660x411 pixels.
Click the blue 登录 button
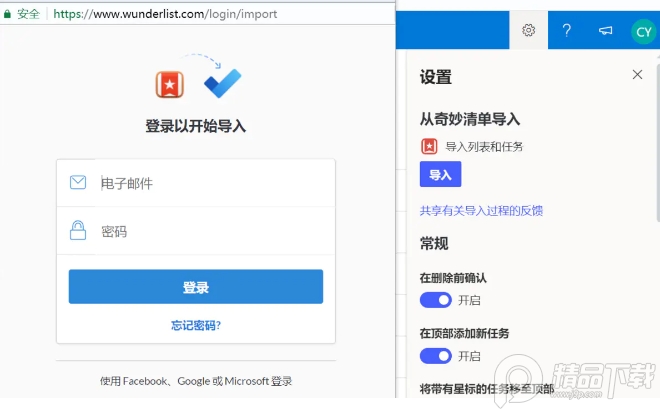[x=196, y=287]
